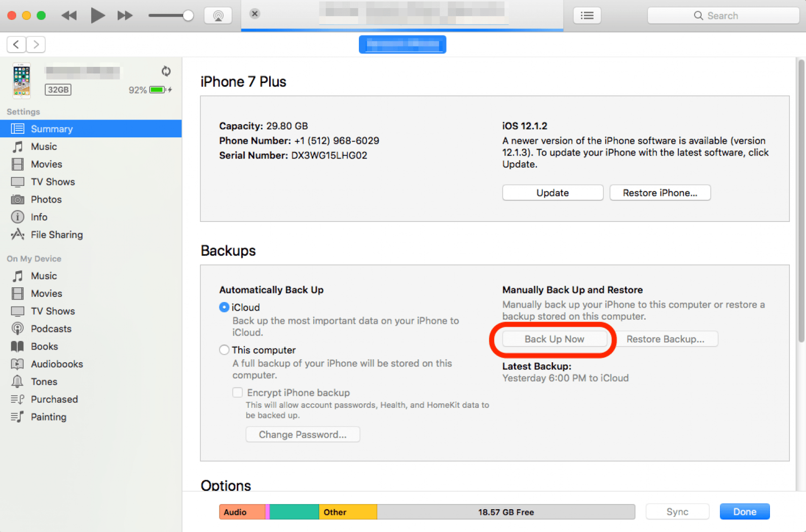The height and width of the screenshot is (532, 806).
Task: Click the Audio segment of storage bar
Action: point(242,512)
